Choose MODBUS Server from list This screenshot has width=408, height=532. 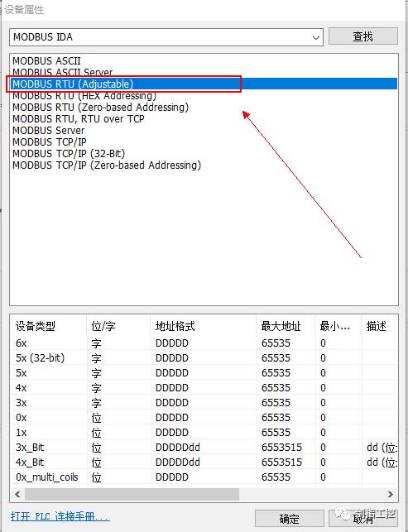(49, 131)
